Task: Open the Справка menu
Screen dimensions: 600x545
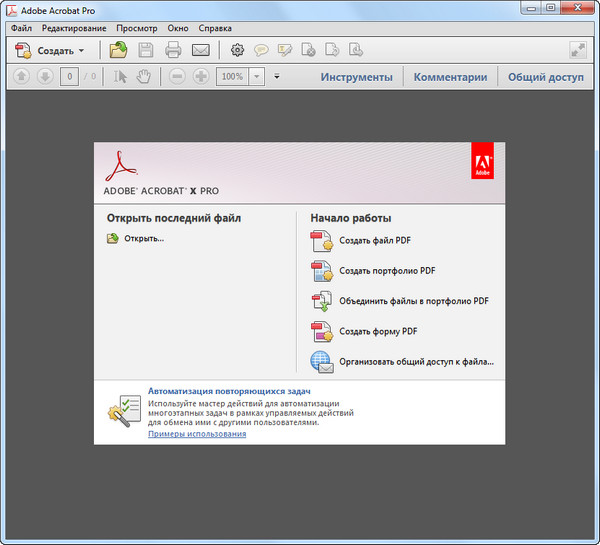Action: pyautogui.click(x=216, y=29)
